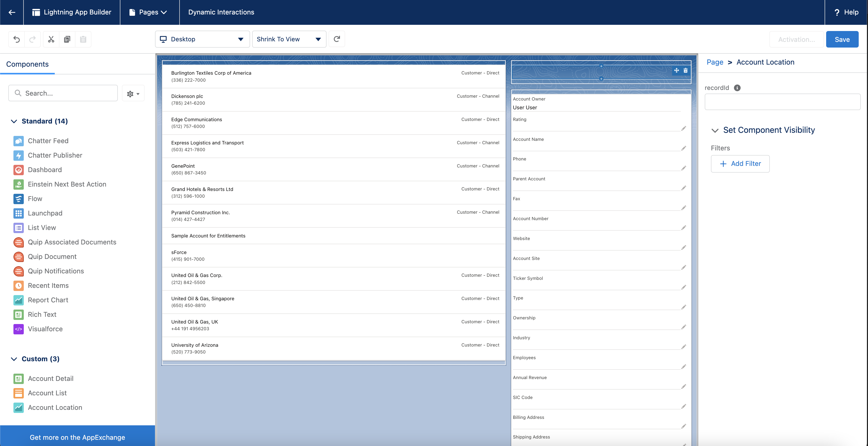Click the List View component icon
Viewport: 868px width, 446px height.
pyautogui.click(x=19, y=228)
